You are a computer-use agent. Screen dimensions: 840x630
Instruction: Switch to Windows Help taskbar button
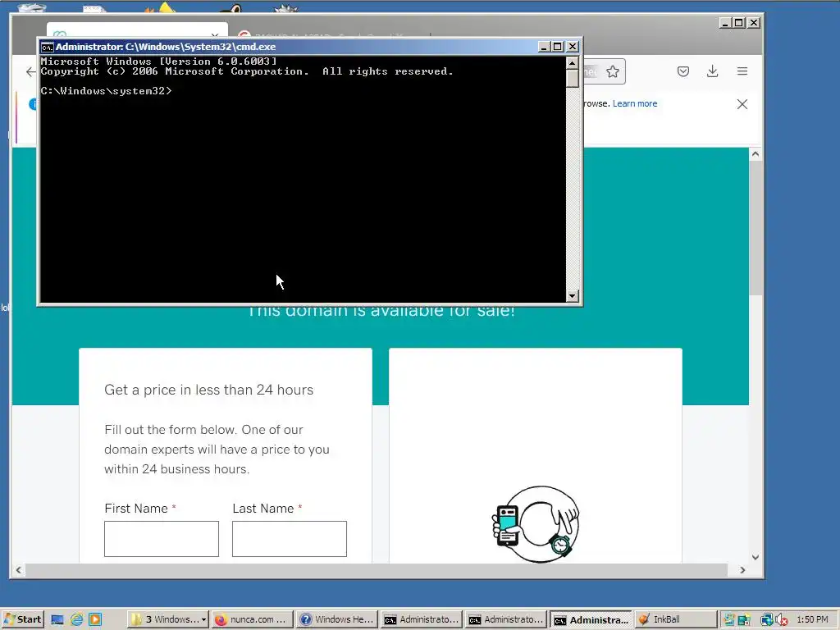click(x=337, y=620)
